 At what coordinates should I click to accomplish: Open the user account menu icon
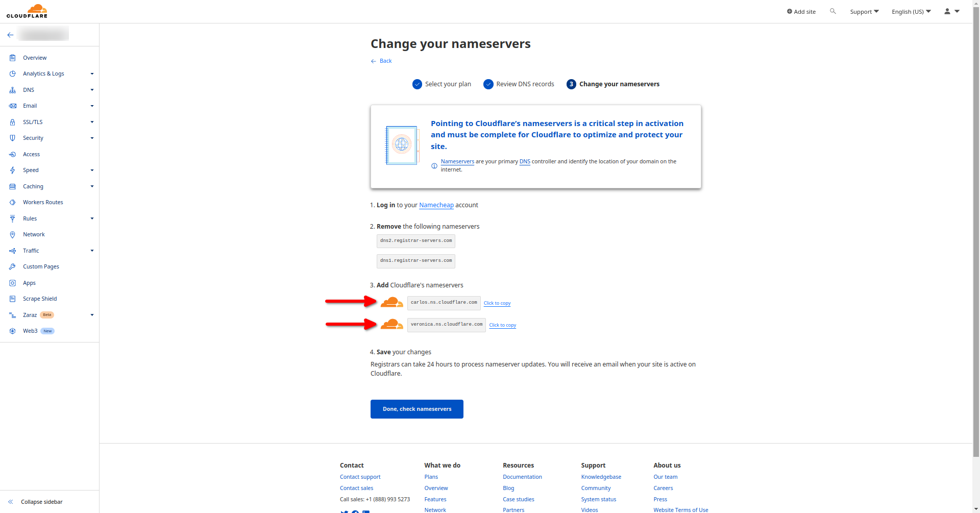pyautogui.click(x=952, y=11)
